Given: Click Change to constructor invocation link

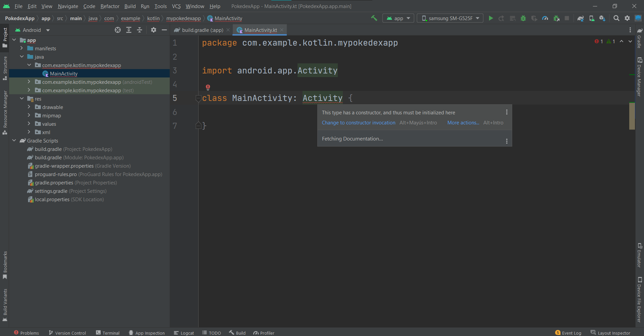Looking at the screenshot, I should 359,123.
